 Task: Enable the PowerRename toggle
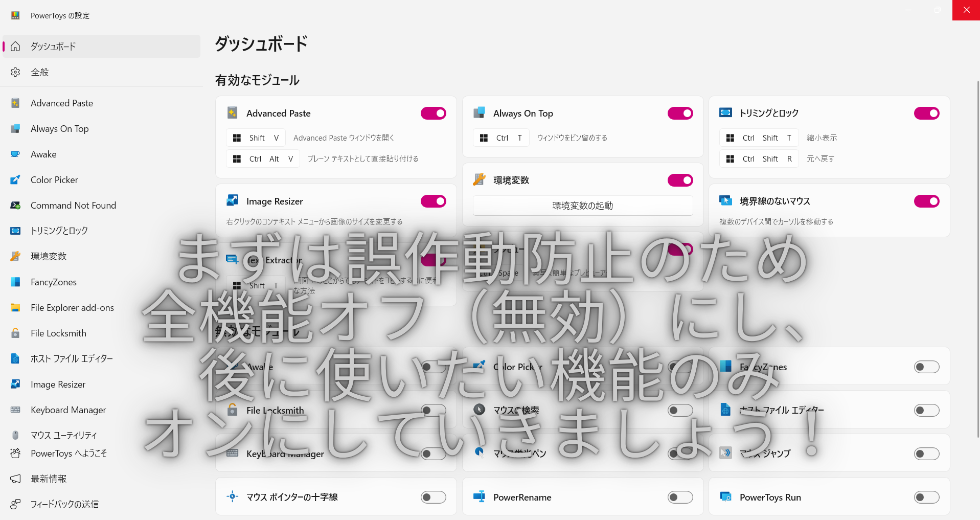(680, 498)
